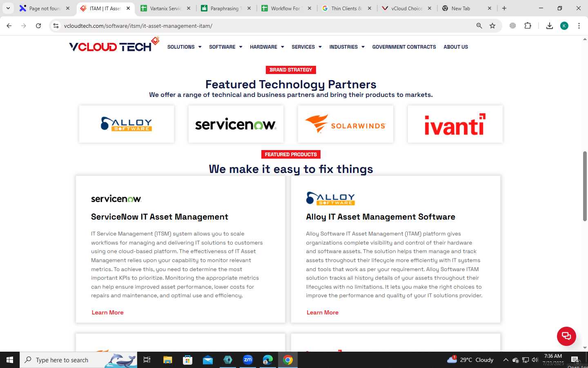
Task: Open site information icon in address bar
Action: 56,26
